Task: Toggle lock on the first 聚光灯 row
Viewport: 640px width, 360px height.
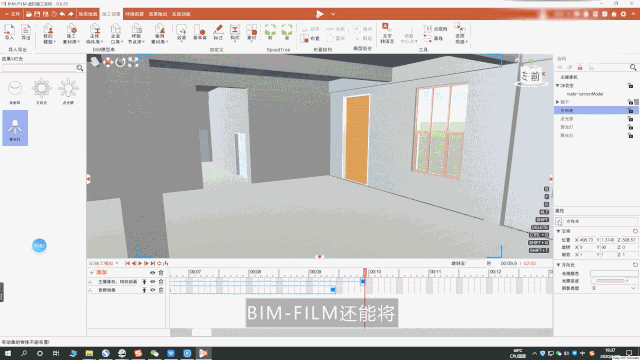Action: click(x=631, y=127)
